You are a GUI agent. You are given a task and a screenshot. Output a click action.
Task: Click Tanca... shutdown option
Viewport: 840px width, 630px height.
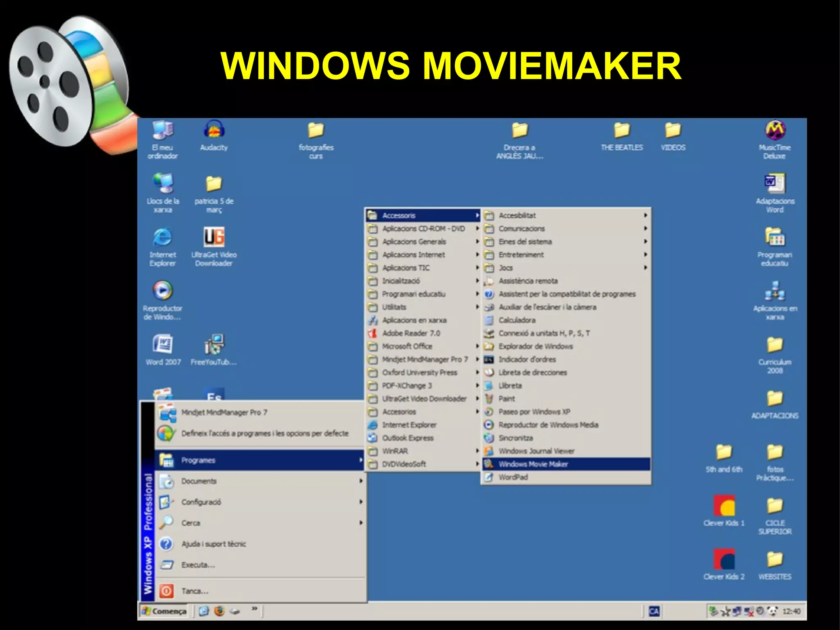coord(260,591)
